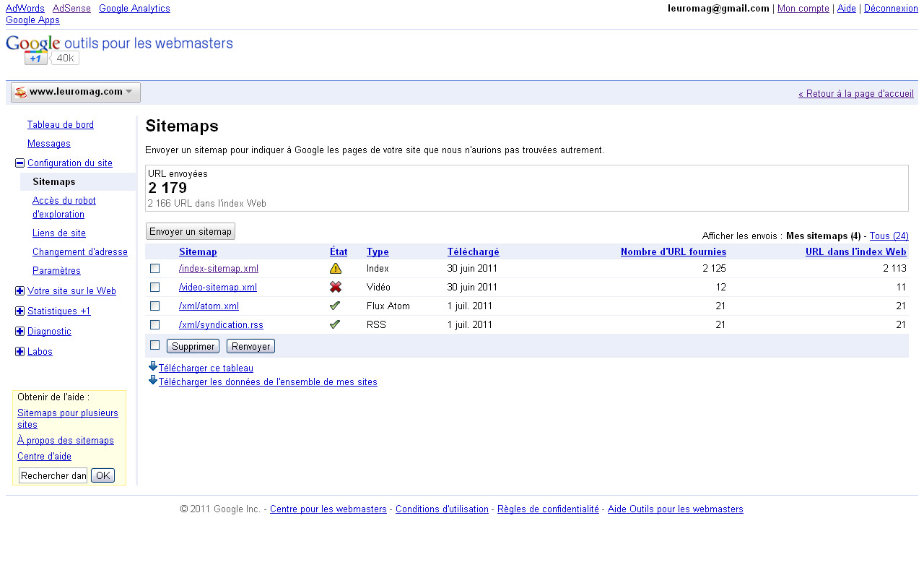Collapse the Configuration du site section

[x=19, y=163]
